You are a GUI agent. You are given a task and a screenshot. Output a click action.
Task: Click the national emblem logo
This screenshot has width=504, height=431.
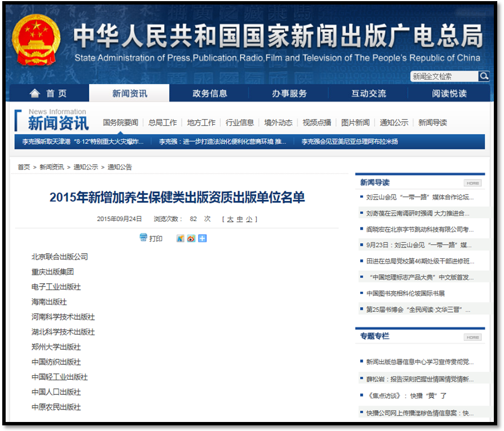click(x=36, y=40)
